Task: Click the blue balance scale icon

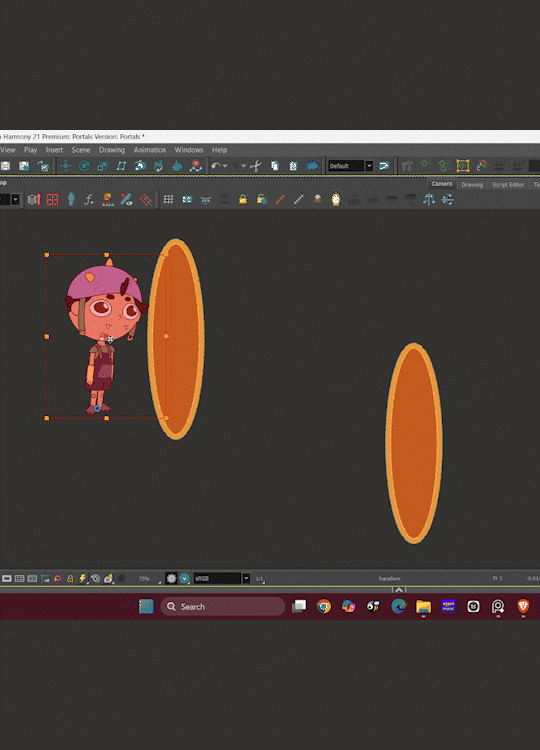Action: pos(429,199)
